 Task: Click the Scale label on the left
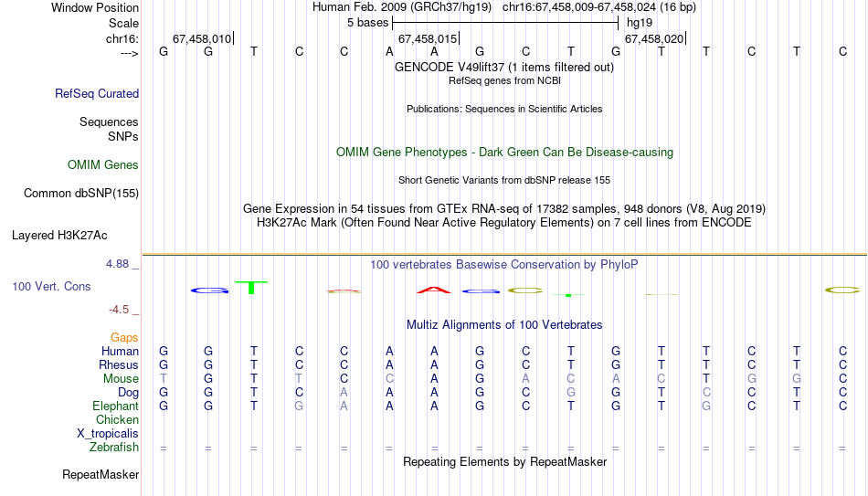click(x=124, y=23)
